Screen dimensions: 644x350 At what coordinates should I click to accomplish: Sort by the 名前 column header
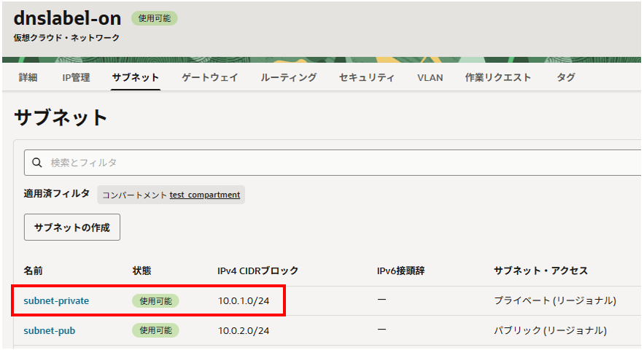tap(33, 271)
